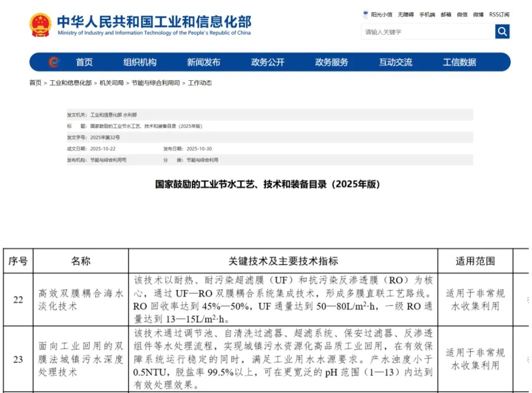Viewport: 532px width, 393px height.
Task: Click the 中华人民共和国工业和信息化部 site title
Action: [154, 22]
